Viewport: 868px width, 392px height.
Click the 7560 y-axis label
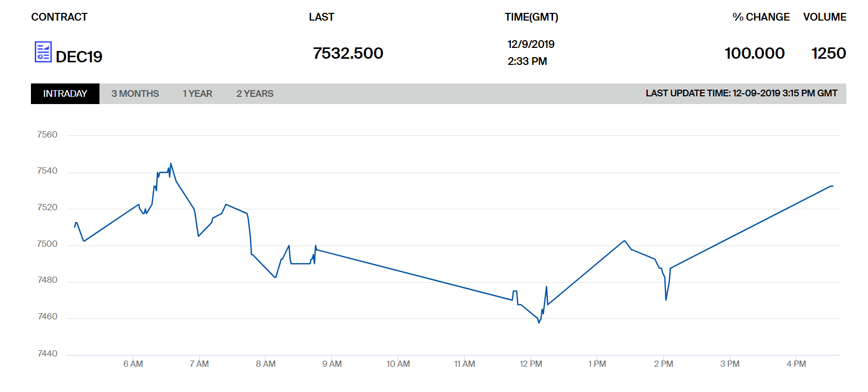pyautogui.click(x=47, y=134)
